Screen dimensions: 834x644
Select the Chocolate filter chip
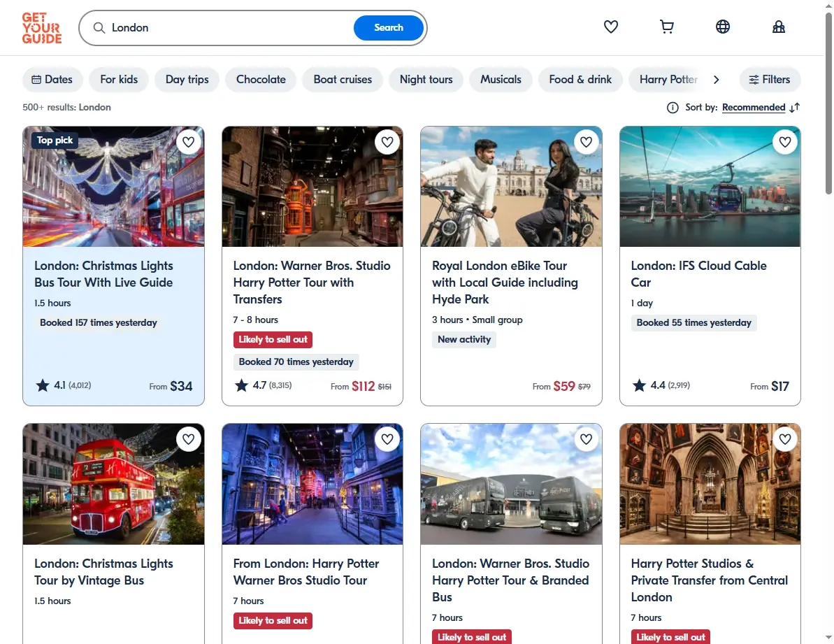tap(261, 79)
